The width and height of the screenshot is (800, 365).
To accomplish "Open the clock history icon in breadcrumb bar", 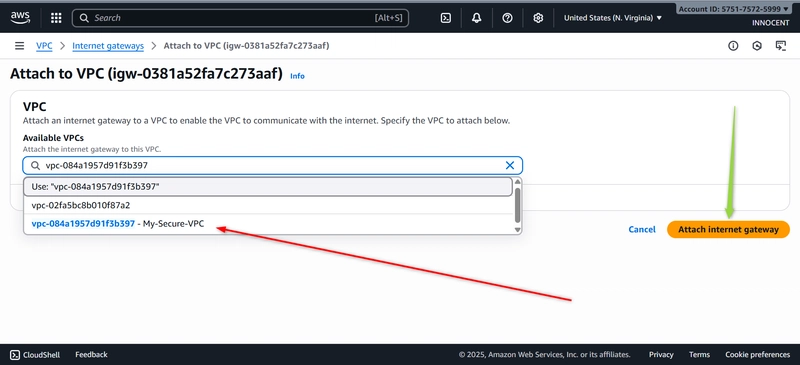I will [x=757, y=46].
